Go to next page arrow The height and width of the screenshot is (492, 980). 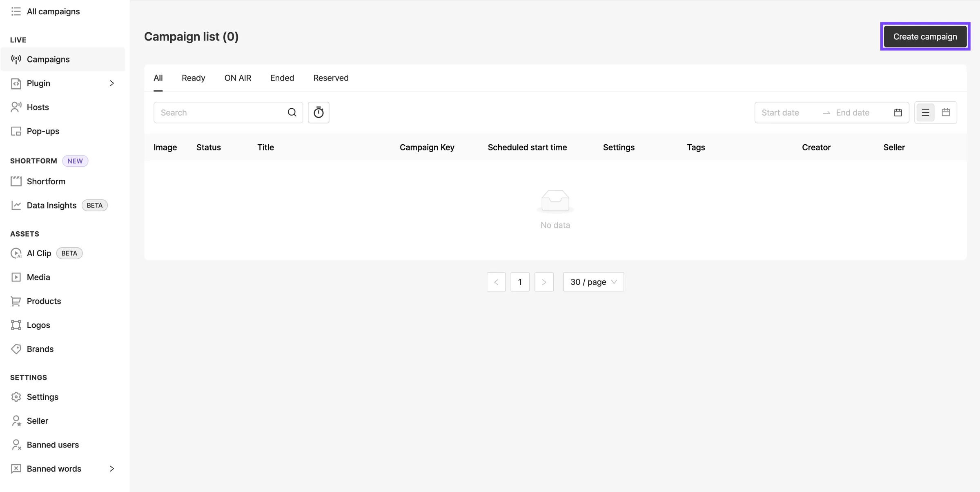(x=544, y=282)
